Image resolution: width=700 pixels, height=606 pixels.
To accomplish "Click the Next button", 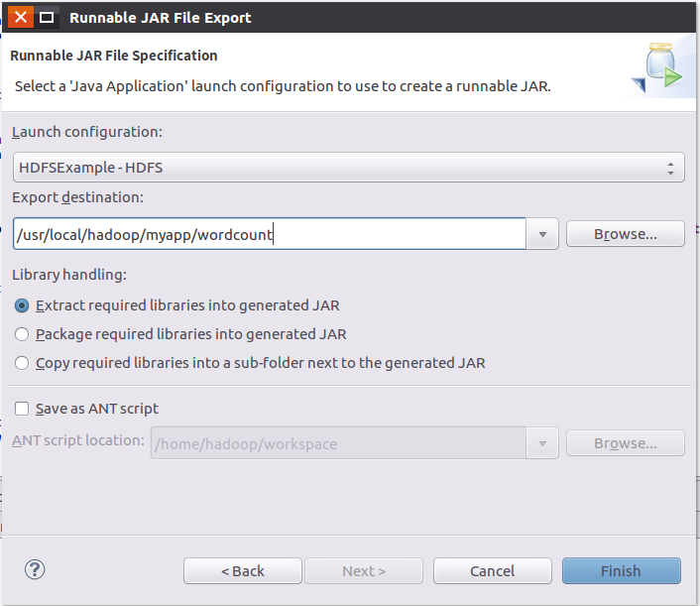I will click(364, 570).
